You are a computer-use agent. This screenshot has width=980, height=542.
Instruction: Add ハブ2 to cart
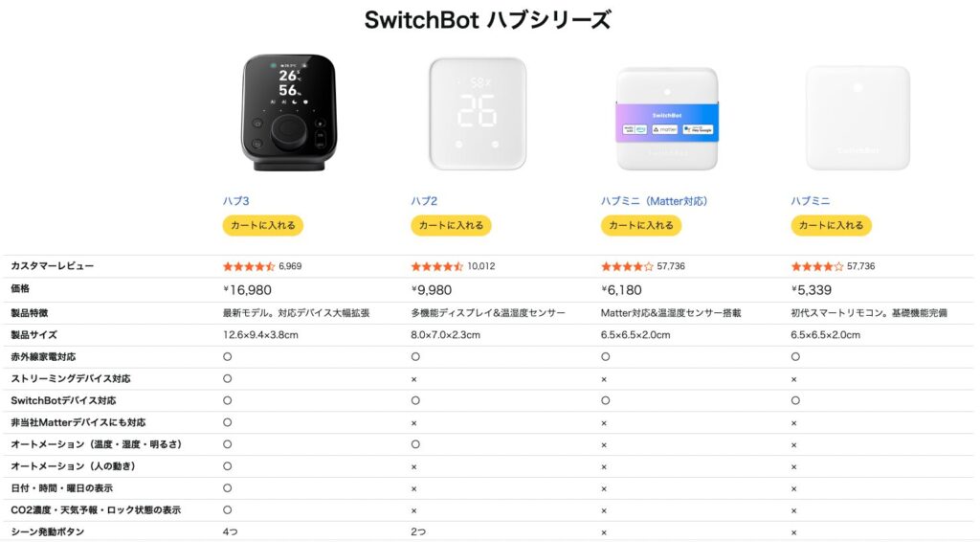click(x=451, y=226)
